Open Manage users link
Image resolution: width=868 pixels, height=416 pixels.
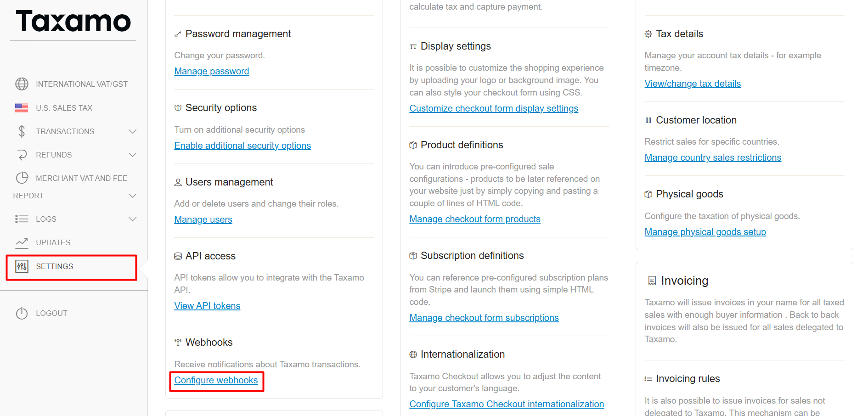pyautogui.click(x=203, y=219)
